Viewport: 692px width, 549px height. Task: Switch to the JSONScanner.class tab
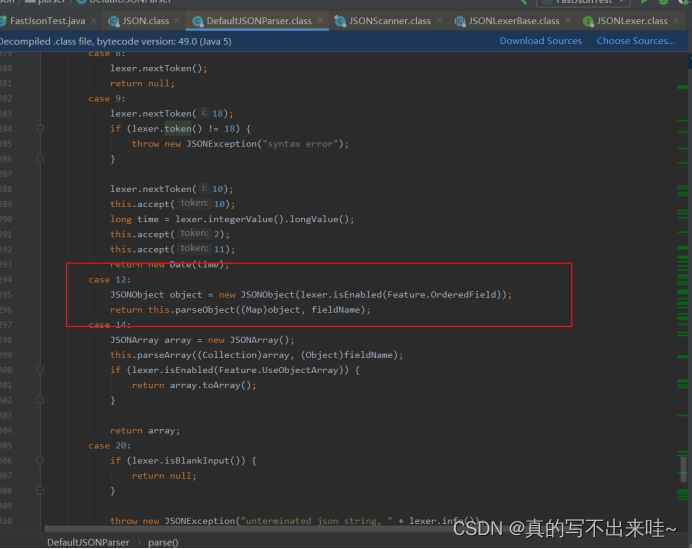tap(389, 21)
